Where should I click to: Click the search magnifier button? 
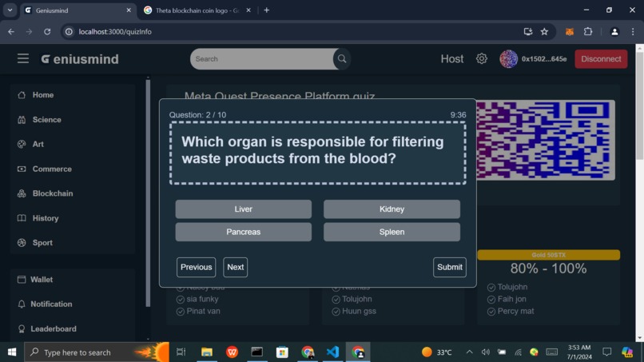click(342, 59)
